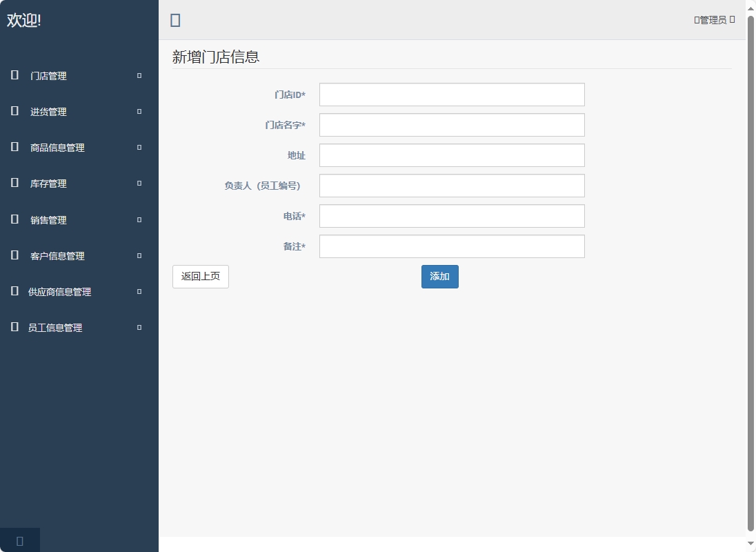Screen dimensions: 756x552
Task: Click the 添加 button
Action: click(x=439, y=277)
